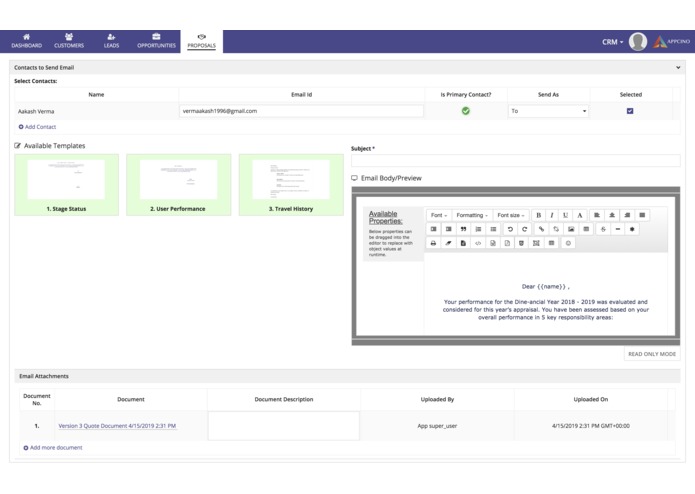The width and height of the screenshot is (695, 494).
Task: Open the Font size dropdown
Action: tap(511, 215)
